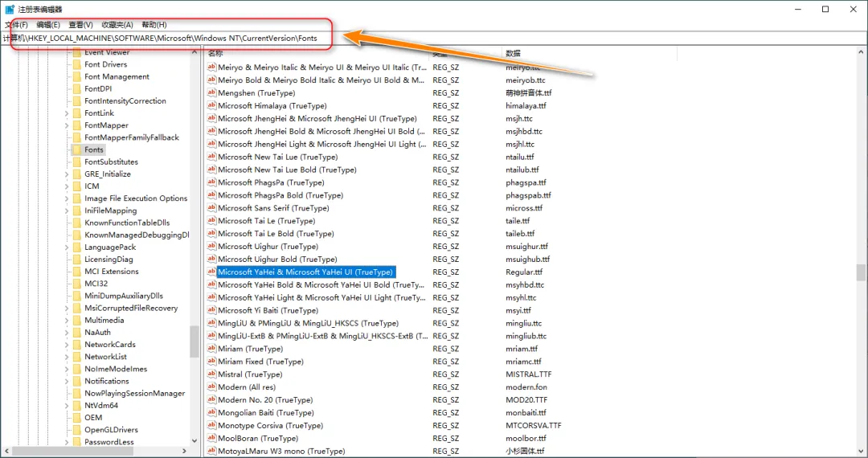The height and width of the screenshot is (458, 868).
Task: Open the 编辑(E) menu
Action: 48,24
